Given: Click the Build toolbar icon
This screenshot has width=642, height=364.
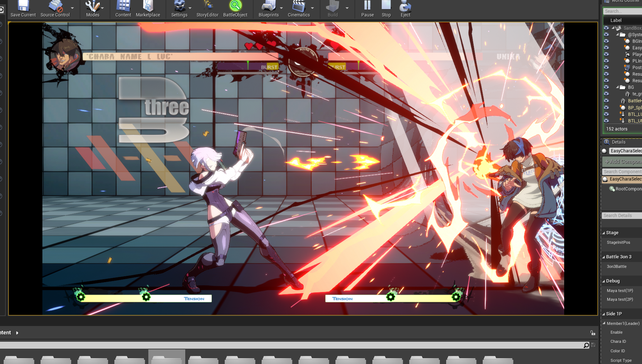Looking at the screenshot, I should coord(333,6).
